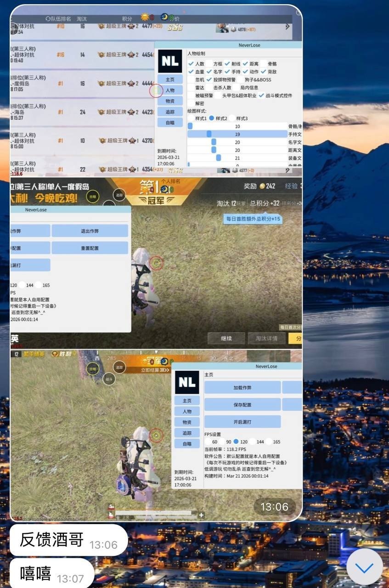Image resolution: width=389 pixels, height=588 pixels.
Task: Select the 样式3 drawing style radio button
Action: tap(232, 118)
